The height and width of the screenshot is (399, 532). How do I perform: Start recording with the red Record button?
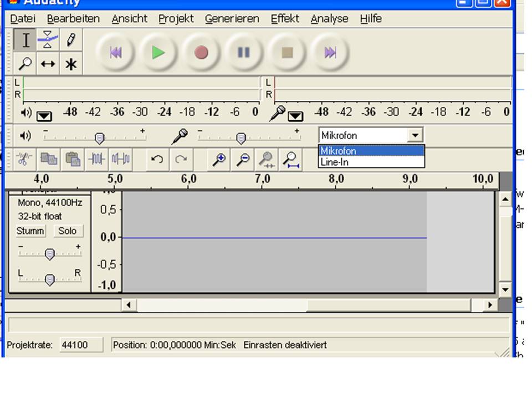pyautogui.click(x=201, y=53)
